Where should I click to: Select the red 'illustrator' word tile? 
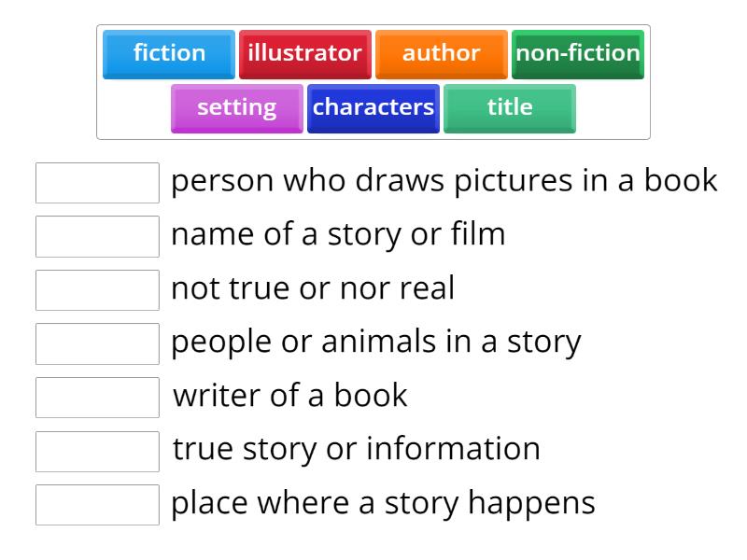(x=306, y=54)
